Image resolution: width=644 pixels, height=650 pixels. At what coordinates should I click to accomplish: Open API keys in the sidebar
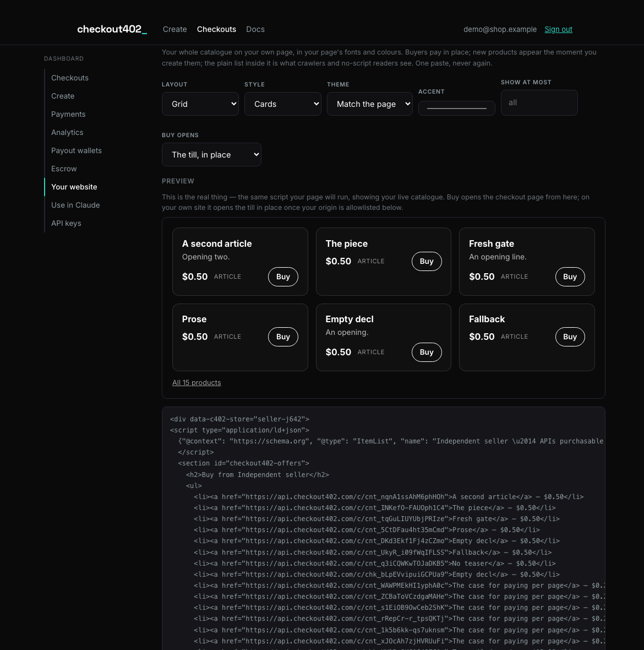(x=66, y=224)
